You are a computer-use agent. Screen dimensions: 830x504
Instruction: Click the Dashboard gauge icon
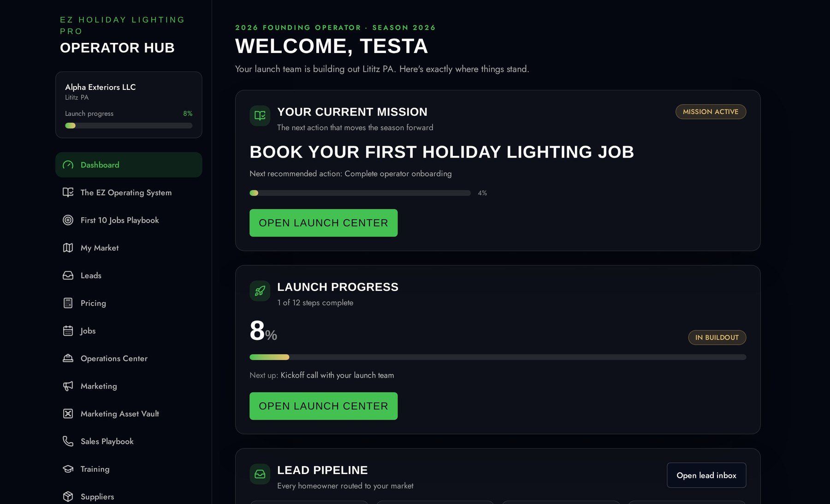(x=68, y=165)
